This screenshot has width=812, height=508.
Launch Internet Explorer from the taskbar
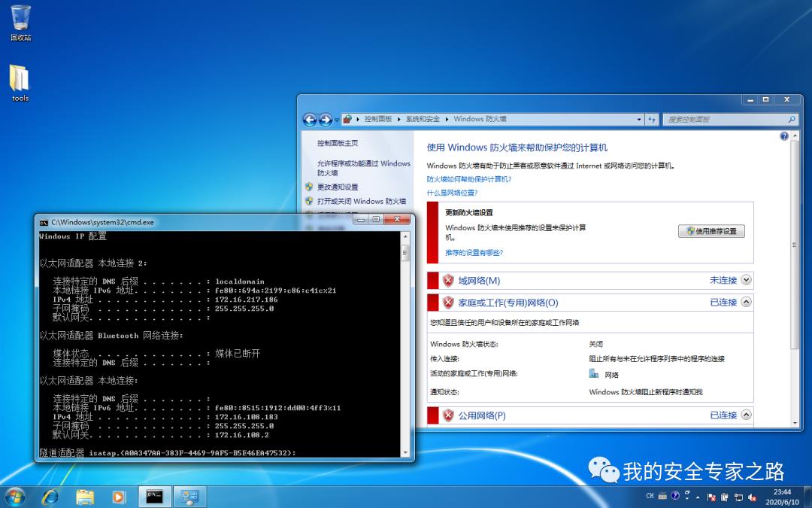click(x=50, y=497)
